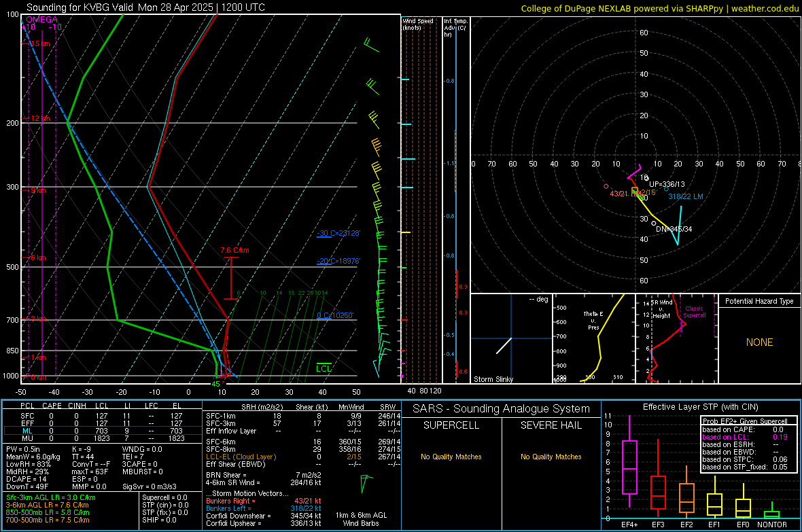Image resolution: width=802 pixels, height=532 pixels.
Task: Click the 'maxT = 63F' value
Action: pyautogui.click(x=90, y=472)
